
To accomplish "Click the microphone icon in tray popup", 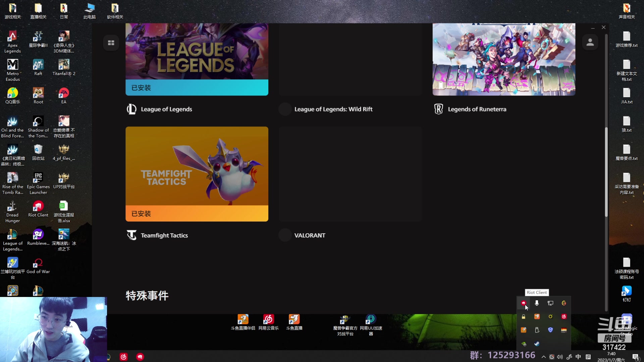I will (537, 303).
